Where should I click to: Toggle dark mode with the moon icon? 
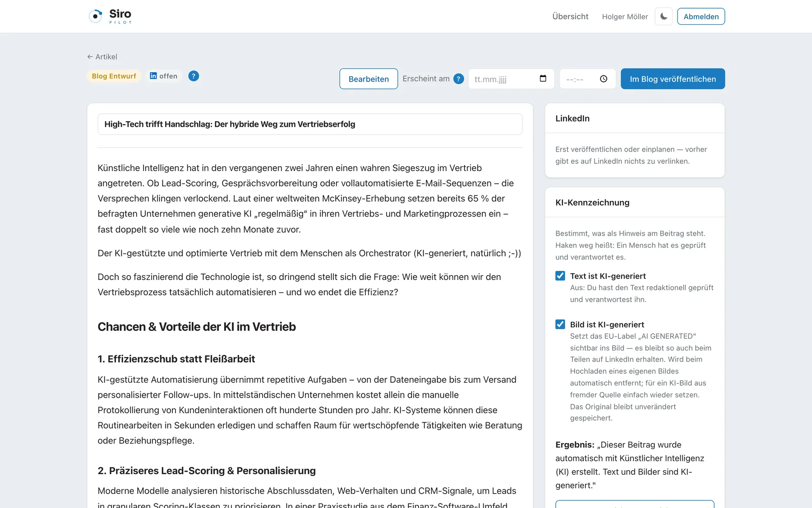click(664, 16)
